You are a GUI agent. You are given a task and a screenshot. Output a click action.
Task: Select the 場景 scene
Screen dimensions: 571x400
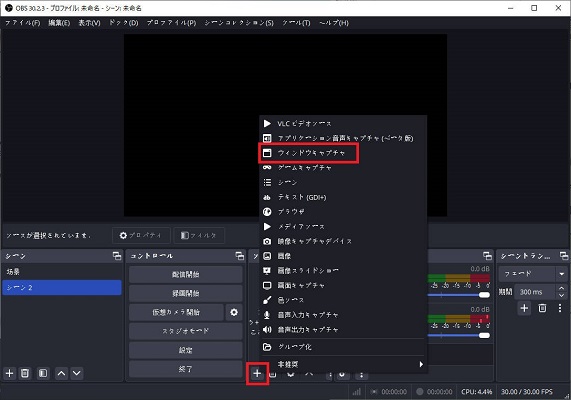[62, 272]
